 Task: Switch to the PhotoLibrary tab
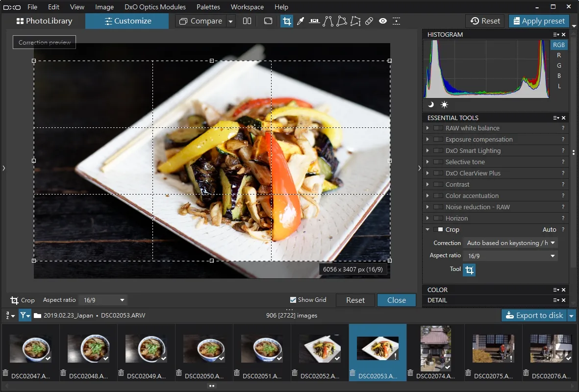pos(44,21)
